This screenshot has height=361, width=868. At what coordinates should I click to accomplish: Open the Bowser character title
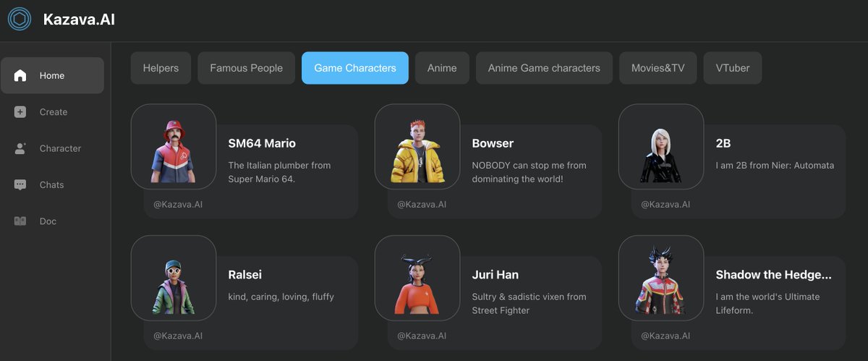[493, 143]
